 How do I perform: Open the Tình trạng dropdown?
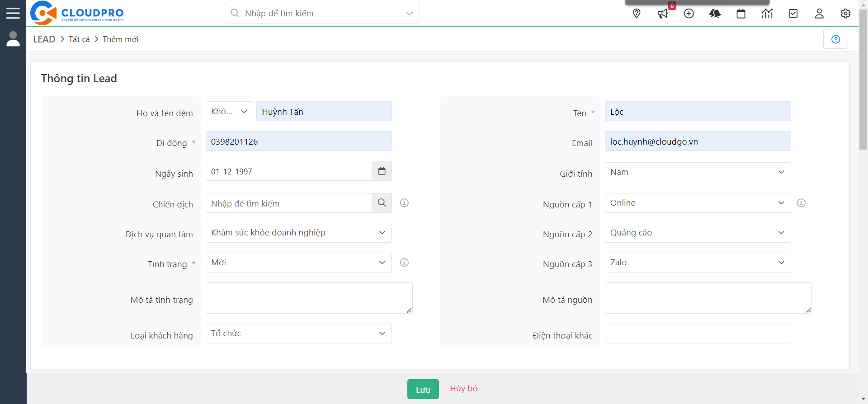point(299,263)
